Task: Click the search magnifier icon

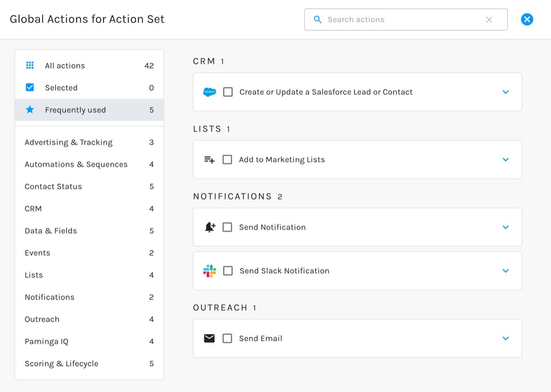Action: click(317, 20)
